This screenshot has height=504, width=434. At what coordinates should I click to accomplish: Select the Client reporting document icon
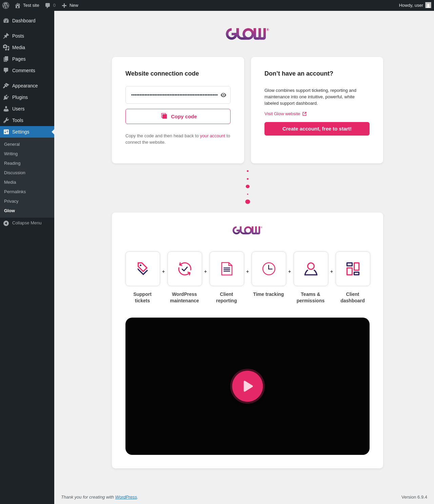(x=227, y=269)
